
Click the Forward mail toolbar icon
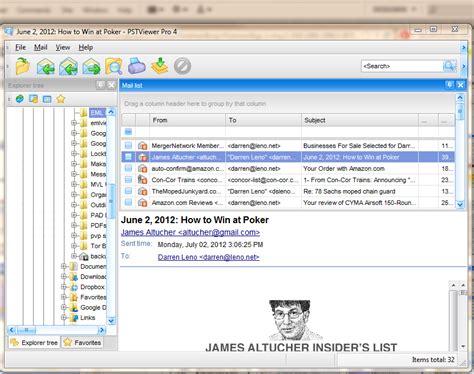point(91,66)
